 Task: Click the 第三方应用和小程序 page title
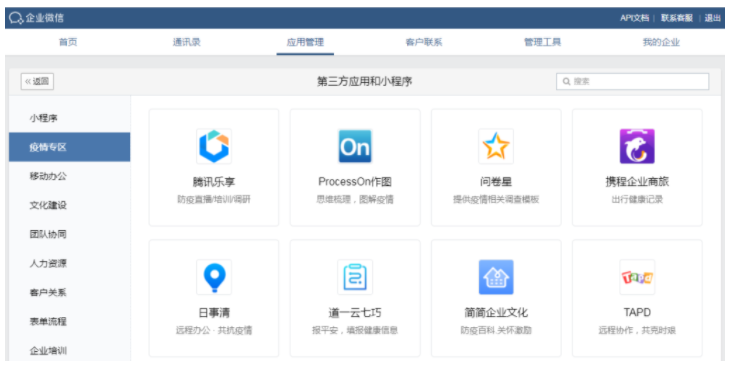(x=365, y=81)
